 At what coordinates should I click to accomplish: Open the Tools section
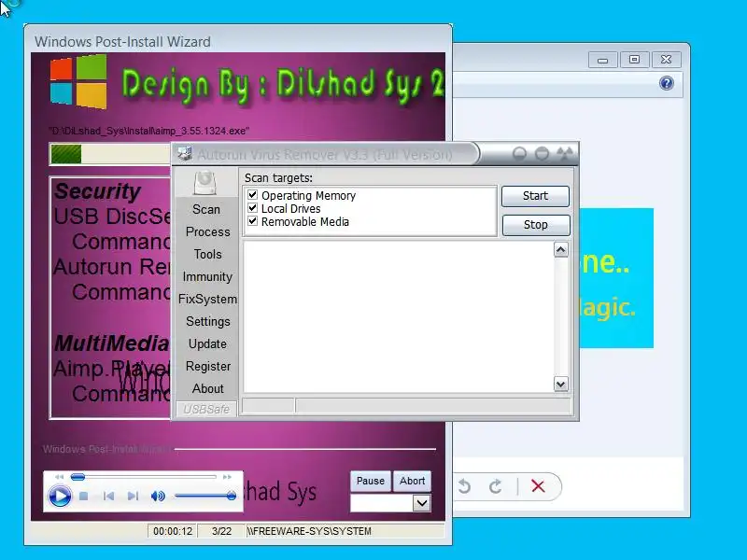pos(207,254)
